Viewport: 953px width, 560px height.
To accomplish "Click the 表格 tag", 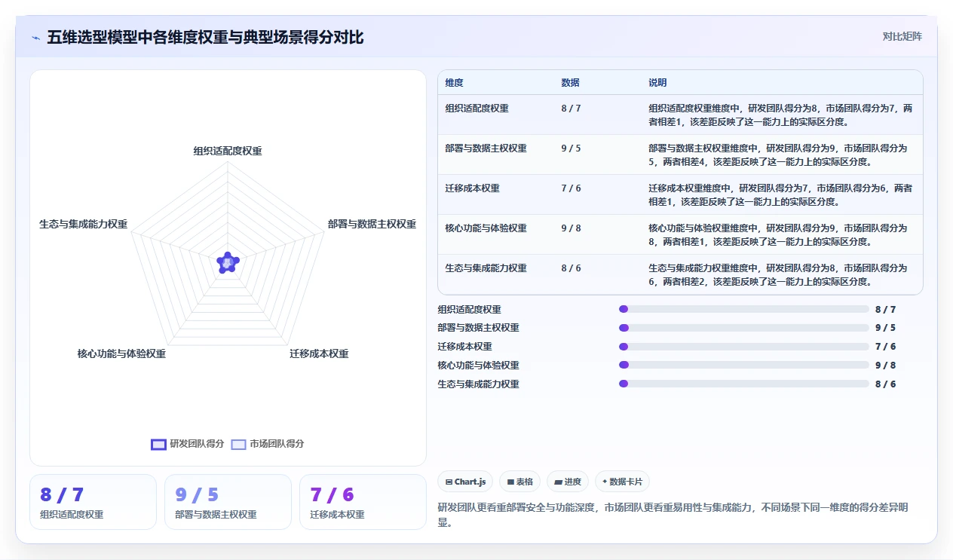I will (519, 482).
